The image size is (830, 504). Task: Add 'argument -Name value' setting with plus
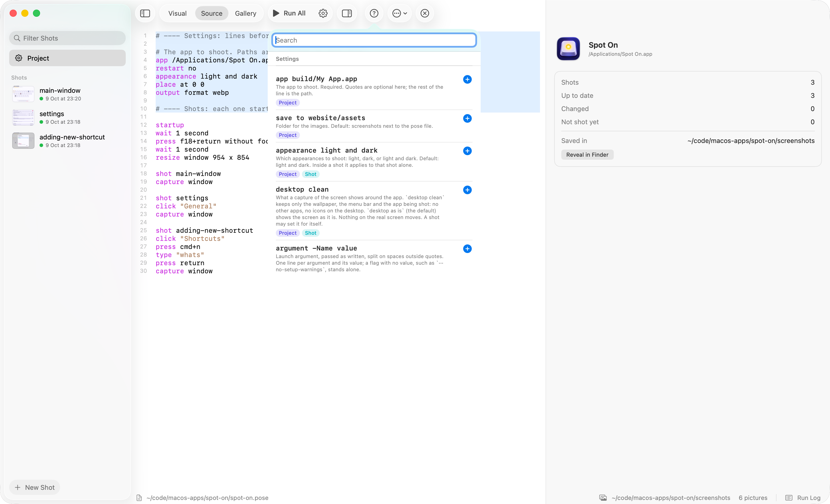[x=467, y=249]
